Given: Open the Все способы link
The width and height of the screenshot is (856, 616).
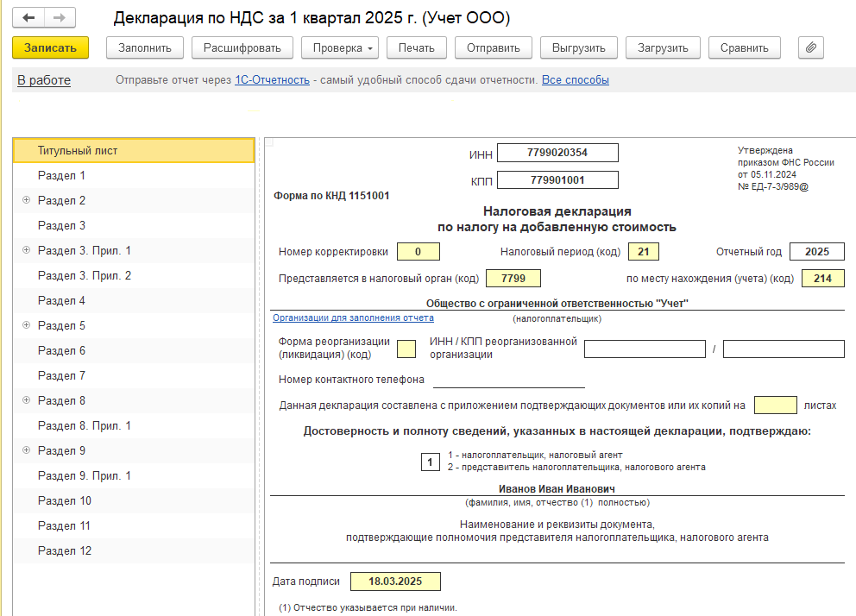Looking at the screenshot, I should point(575,80).
